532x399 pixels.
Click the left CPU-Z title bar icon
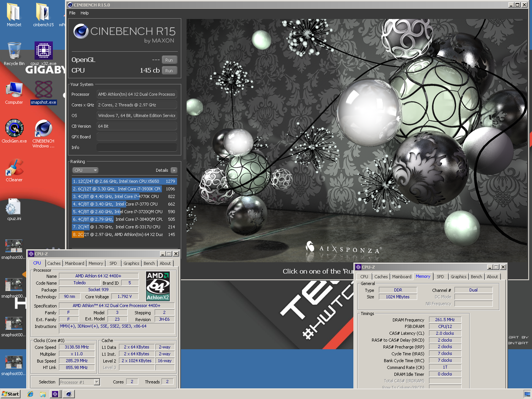point(32,254)
